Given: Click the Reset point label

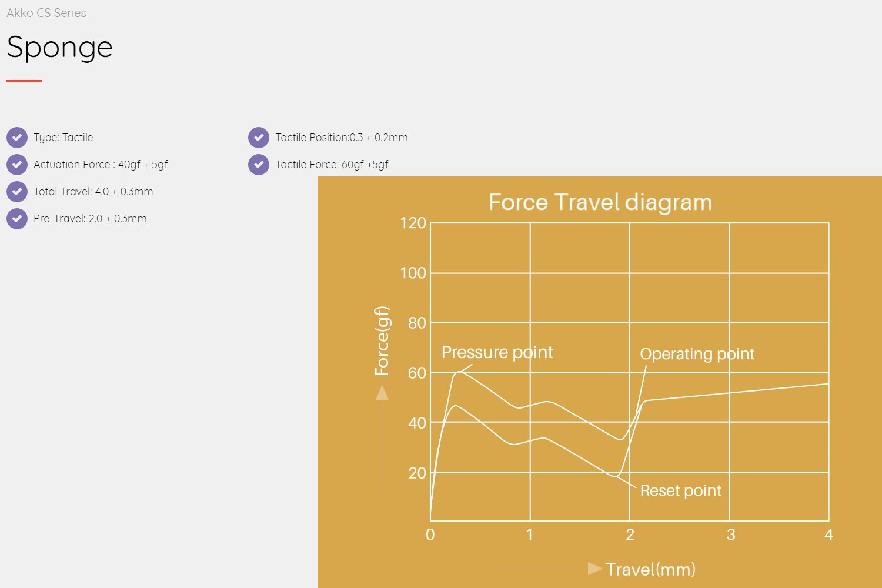Looking at the screenshot, I should click(680, 490).
